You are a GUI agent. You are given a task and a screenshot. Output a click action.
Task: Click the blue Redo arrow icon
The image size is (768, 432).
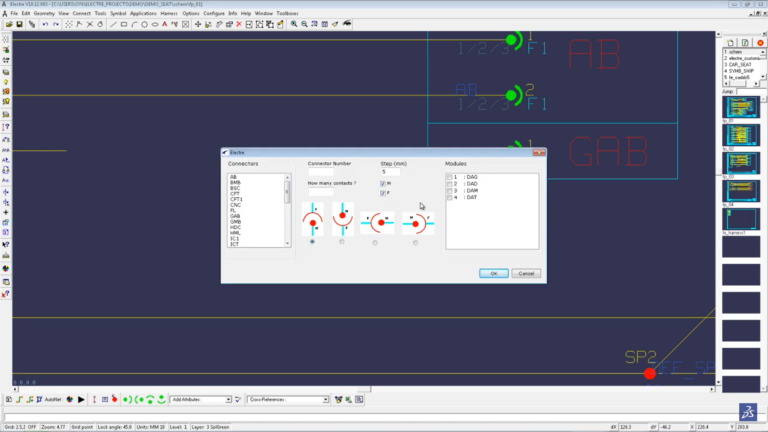pyautogui.click(x=55, y=24)
